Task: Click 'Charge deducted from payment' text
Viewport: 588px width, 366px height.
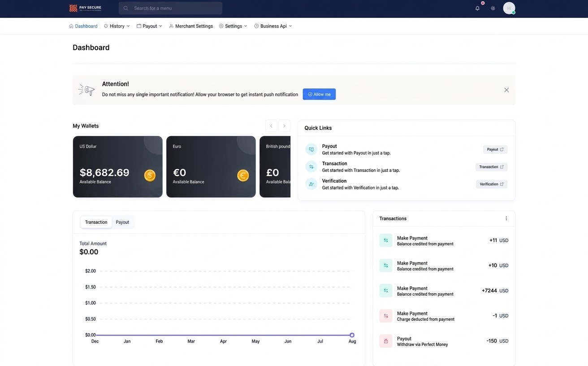Action: (x=426, y=319)
